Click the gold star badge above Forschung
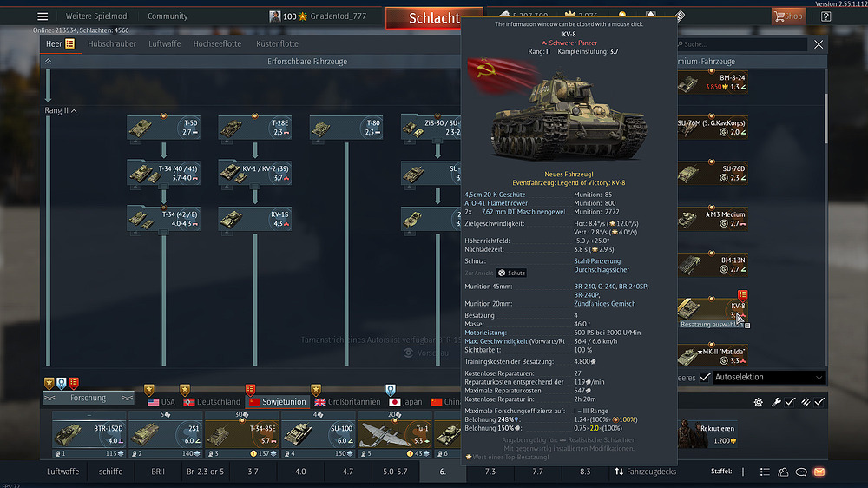Screen dimensions: 868x488 (x=49, y=383)
